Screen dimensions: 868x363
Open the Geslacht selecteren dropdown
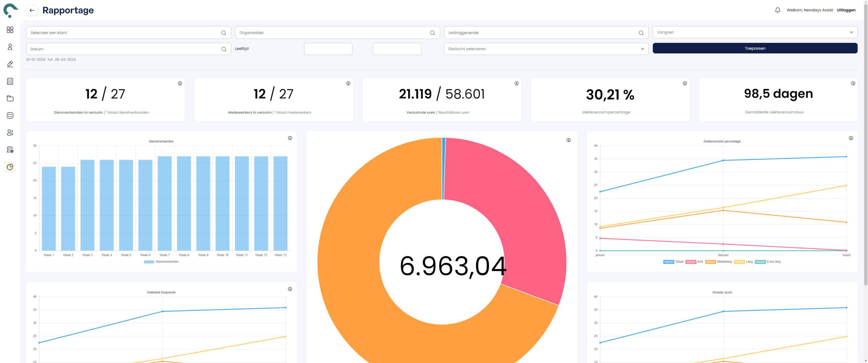(x=546, y=49)
